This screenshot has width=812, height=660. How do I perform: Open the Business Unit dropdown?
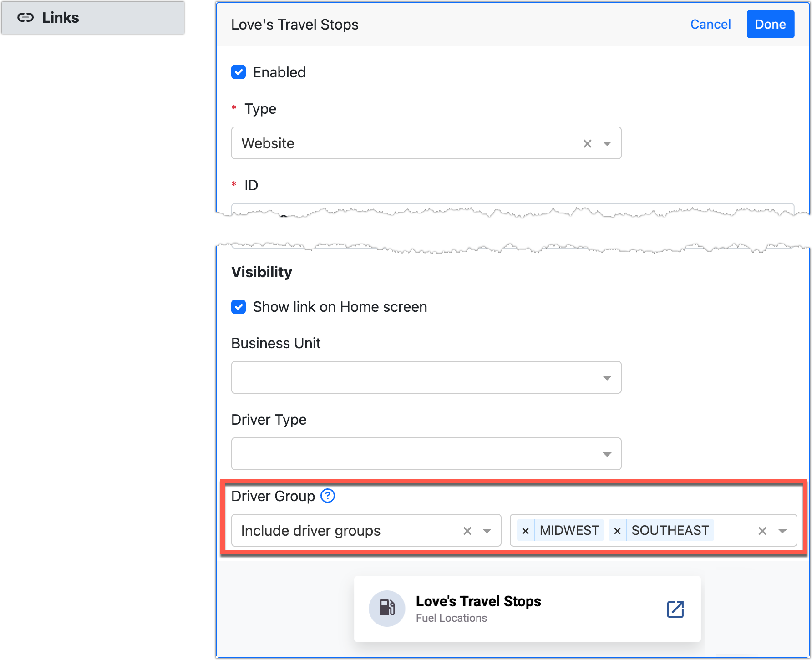click(426, 377)
